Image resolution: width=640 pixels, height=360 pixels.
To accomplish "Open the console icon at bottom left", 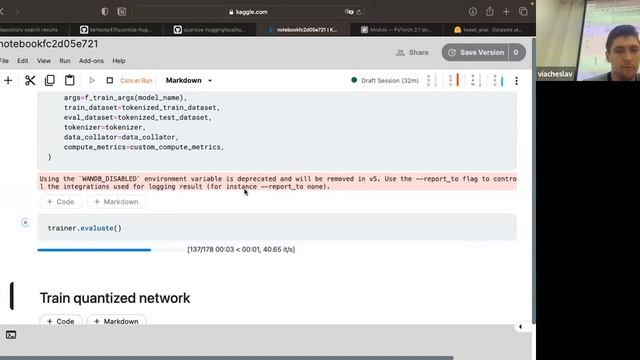I will (x=11, y=335).
